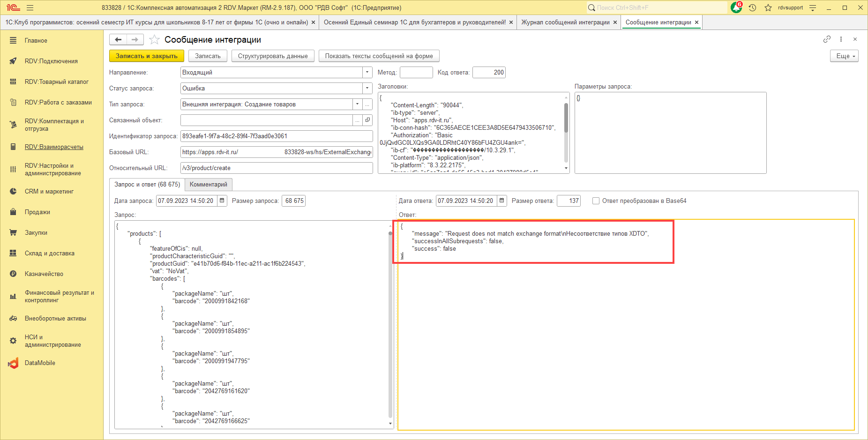Click the Относительный URL input field
868x440 pixels.
tap(276, 168)
